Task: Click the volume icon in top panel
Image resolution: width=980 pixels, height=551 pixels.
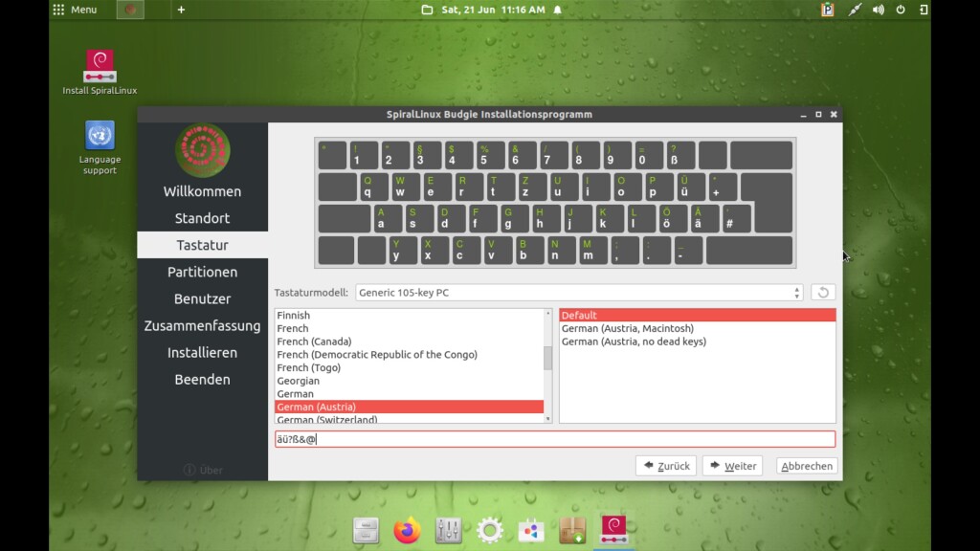Action: pos(878,10)
